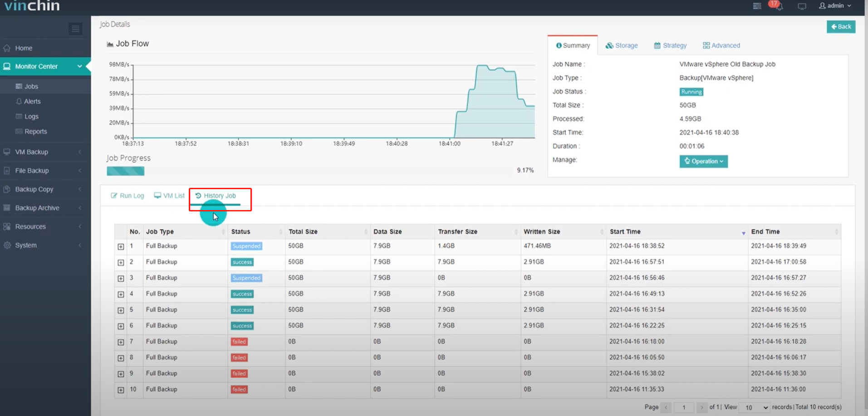Go to previous page arrow
The image size is (868, 416).
(666, 407)
